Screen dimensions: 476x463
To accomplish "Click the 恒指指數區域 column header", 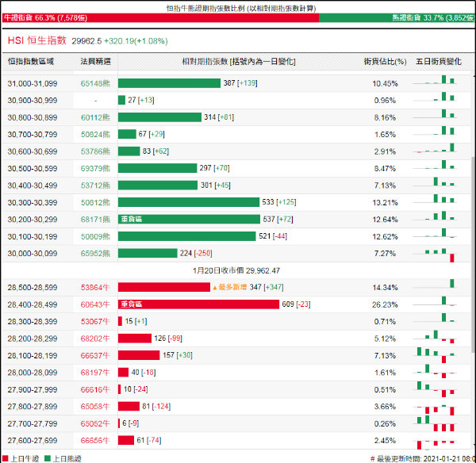I will (31, 62).
